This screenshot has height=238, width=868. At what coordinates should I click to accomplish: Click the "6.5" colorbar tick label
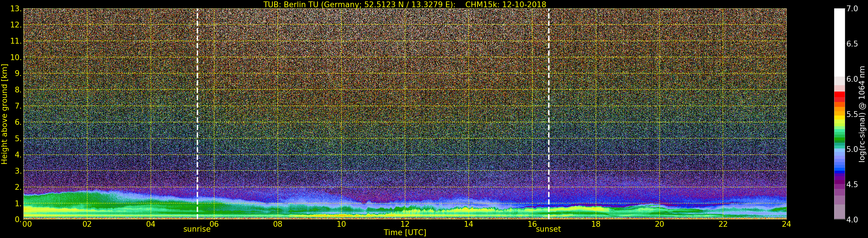point(852,44)
